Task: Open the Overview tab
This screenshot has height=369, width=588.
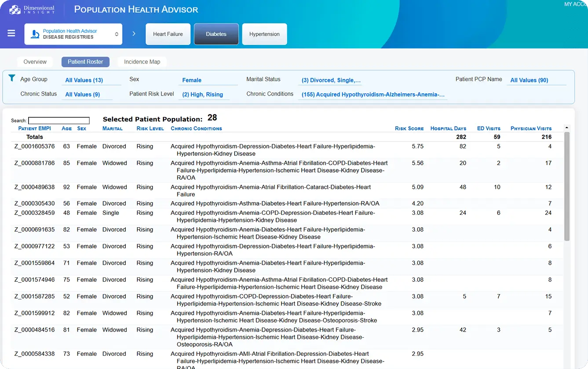Action: (35, 62)
